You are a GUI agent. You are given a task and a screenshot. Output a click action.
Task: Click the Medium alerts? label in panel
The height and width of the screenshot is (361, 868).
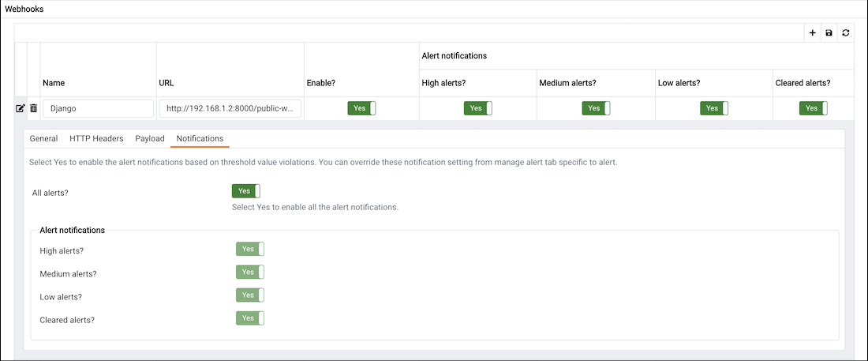point(68,274)
